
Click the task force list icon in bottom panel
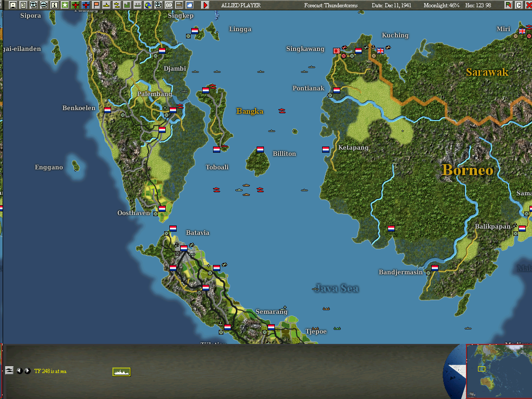point(9,370)
